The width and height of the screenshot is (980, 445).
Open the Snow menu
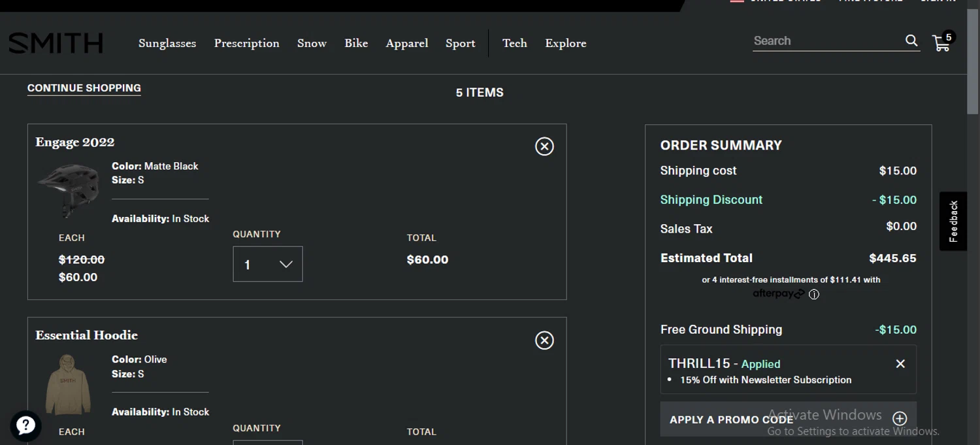tap(312, 43)
